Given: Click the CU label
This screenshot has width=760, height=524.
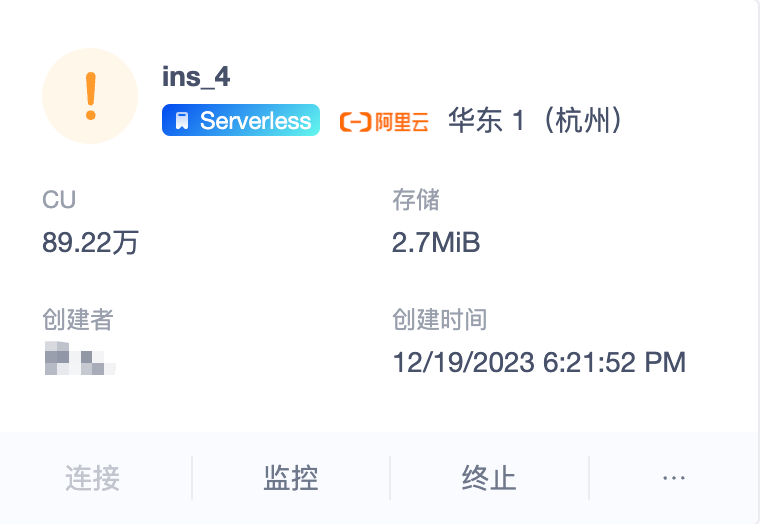Looking at the screenshot, I should (59, 200).
